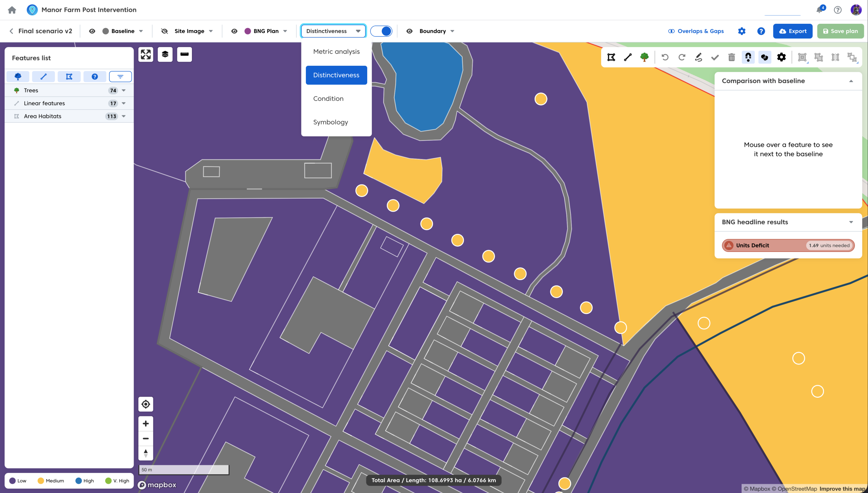Switch off the blue toggle switch
This screenshot has height=493, width=868.
coord(381,31)
